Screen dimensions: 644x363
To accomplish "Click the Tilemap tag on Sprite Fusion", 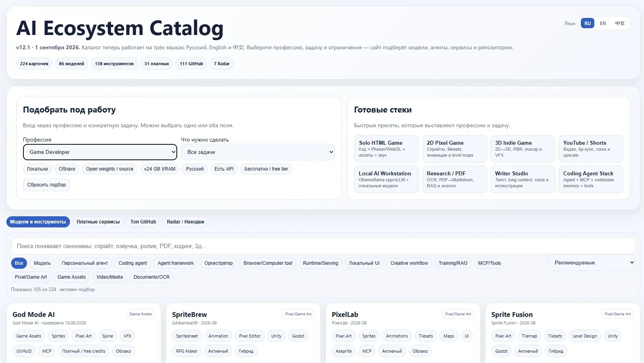I will click(x=529, y=336).
